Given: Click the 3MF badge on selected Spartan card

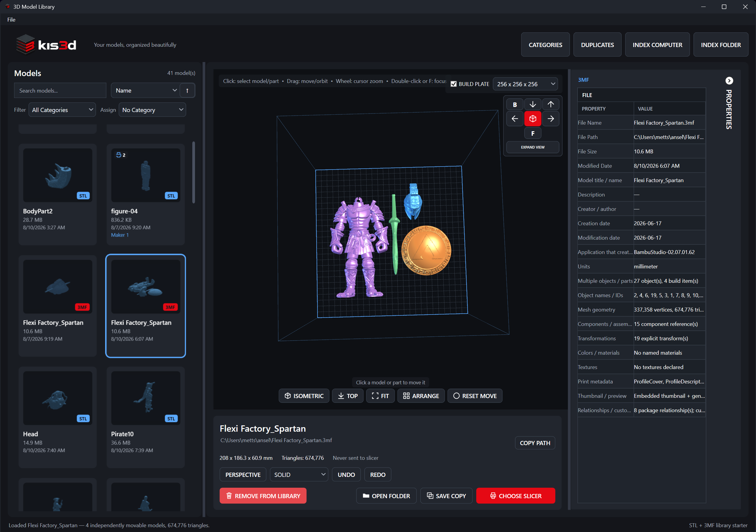Looking at the screenshot, I should [x=170, y=307].
